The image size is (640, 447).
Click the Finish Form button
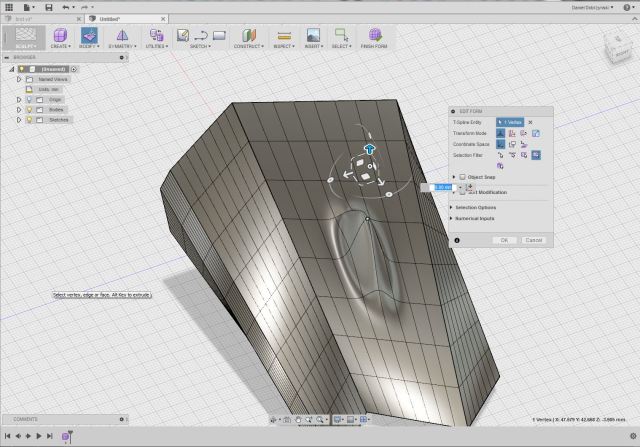tap(374, 38)
